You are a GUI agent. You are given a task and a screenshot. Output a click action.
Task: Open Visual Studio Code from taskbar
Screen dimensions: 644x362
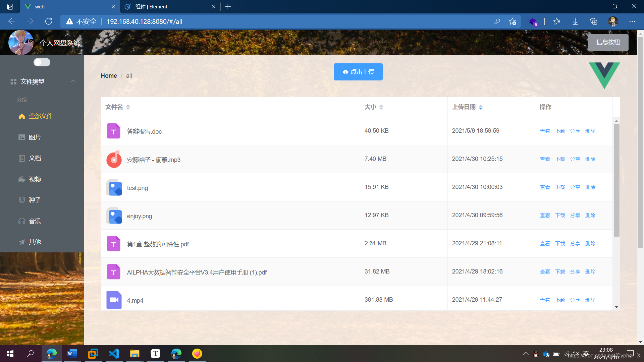point(114,354)
